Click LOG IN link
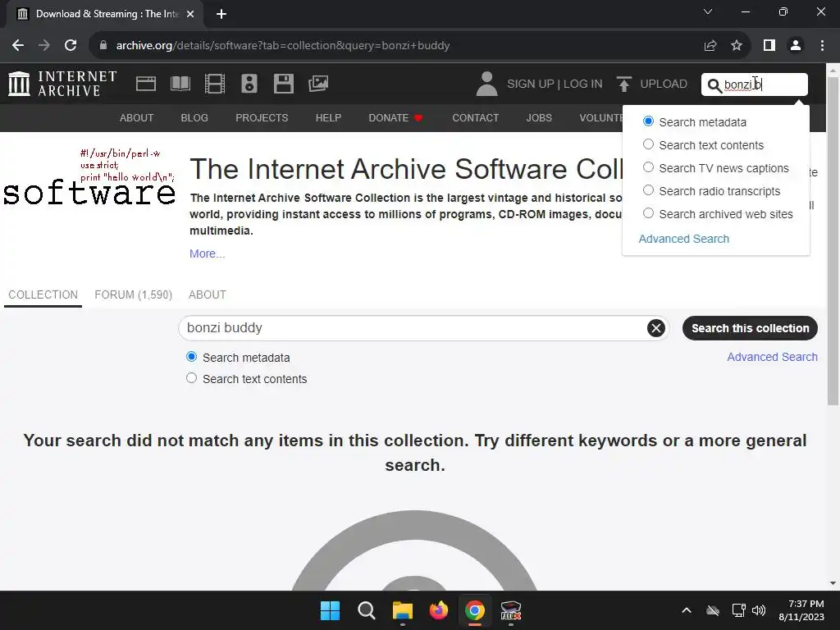Viewport: 840px width, 630px height. click(583, 84)
